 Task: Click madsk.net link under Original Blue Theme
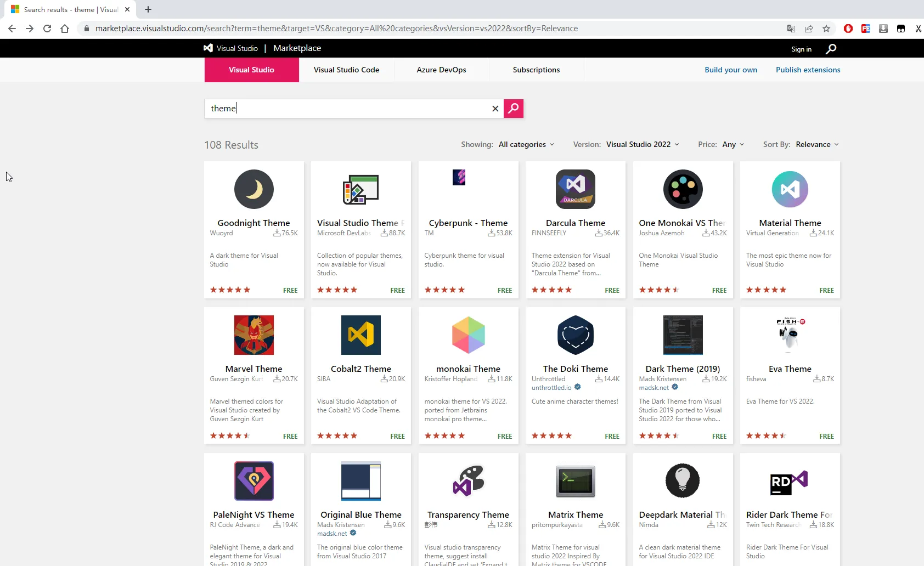pos(332,534)
